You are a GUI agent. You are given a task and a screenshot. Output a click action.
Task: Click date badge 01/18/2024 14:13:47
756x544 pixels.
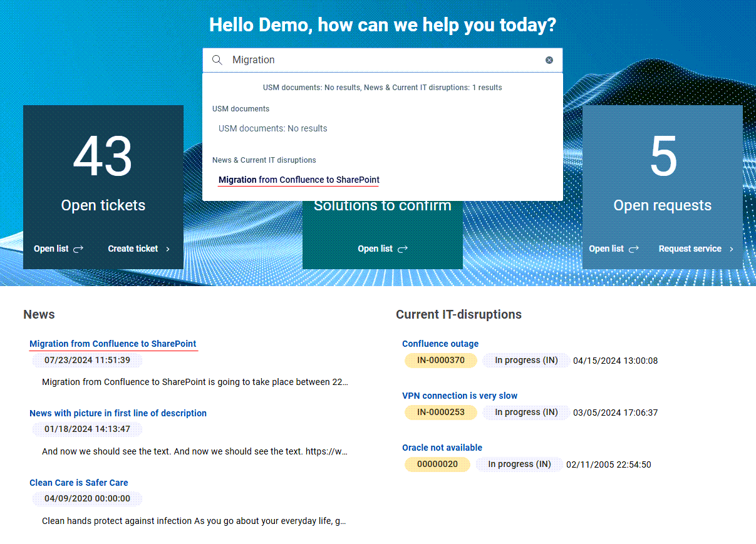[x=88, y=429]
